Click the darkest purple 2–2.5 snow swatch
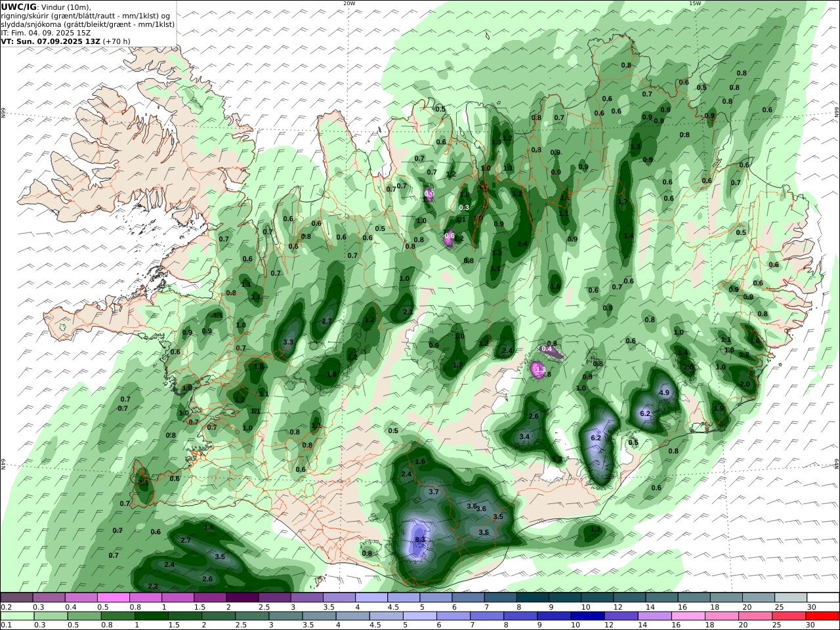The height and width of the screenshot is (630, 840). click(x=242, y=597)
